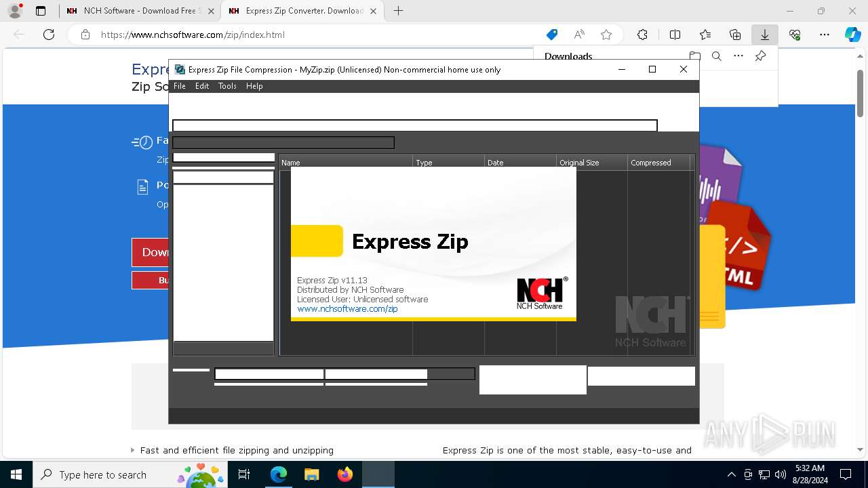Viewport: 868px width, 488px height.
Task: Launch Firefox from the taskbar
Action: click(344, 474)
